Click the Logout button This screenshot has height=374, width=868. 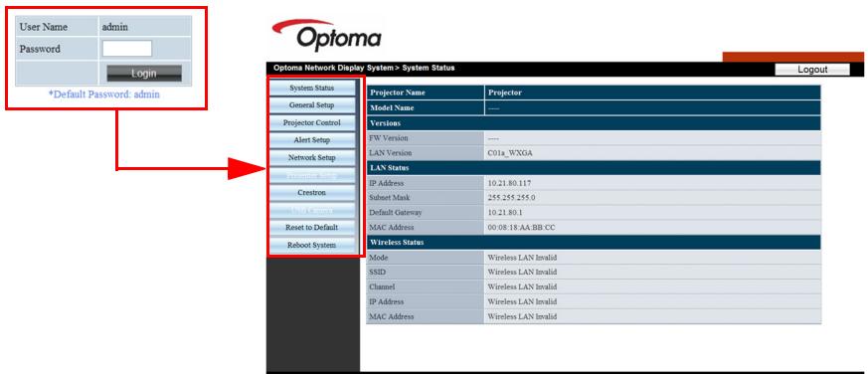tap(812, 70)
